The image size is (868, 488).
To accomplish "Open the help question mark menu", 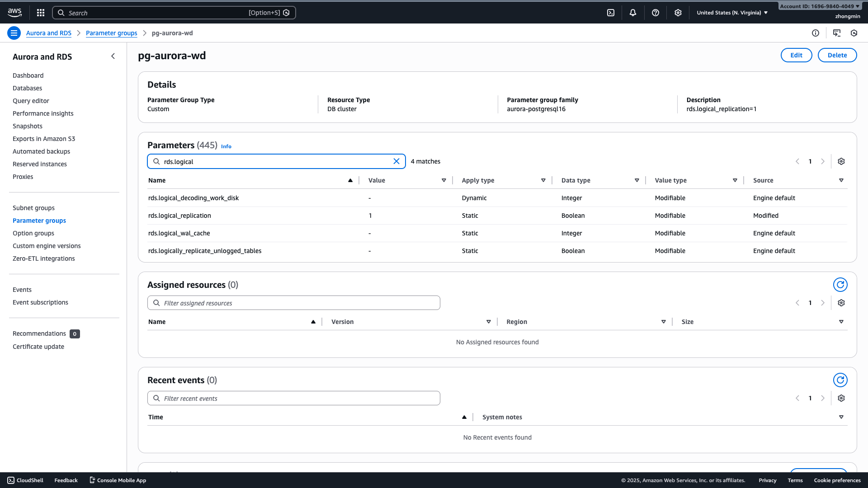I will 656,13.
